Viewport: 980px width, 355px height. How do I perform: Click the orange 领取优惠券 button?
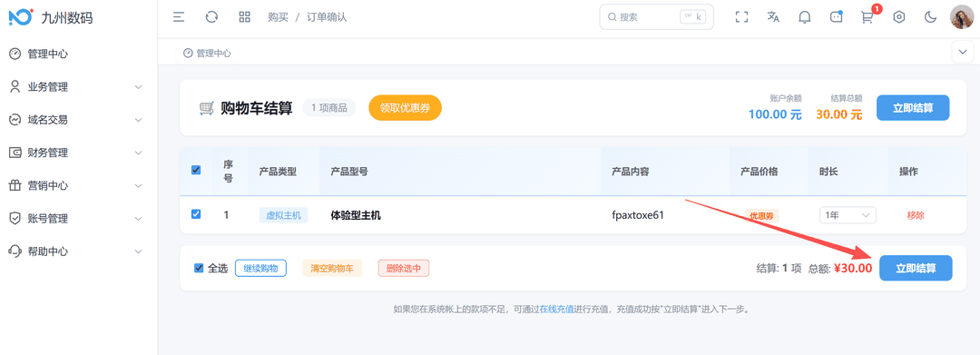pos(405,107)
